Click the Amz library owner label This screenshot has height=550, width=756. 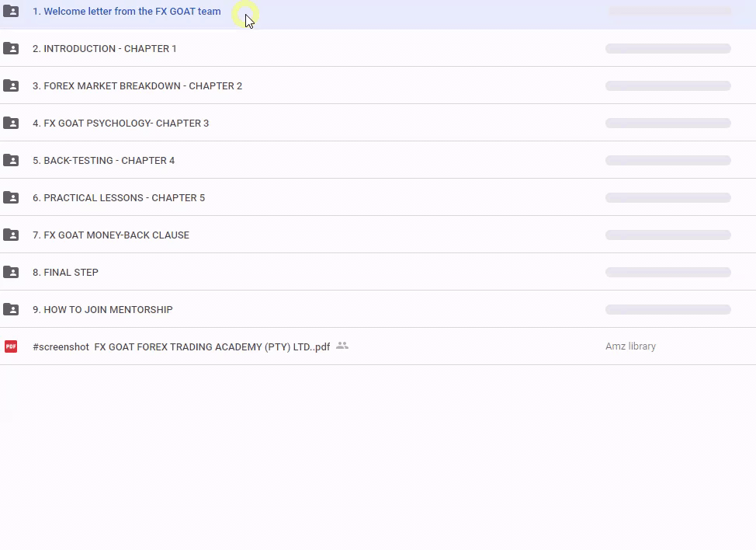(630, 346)
